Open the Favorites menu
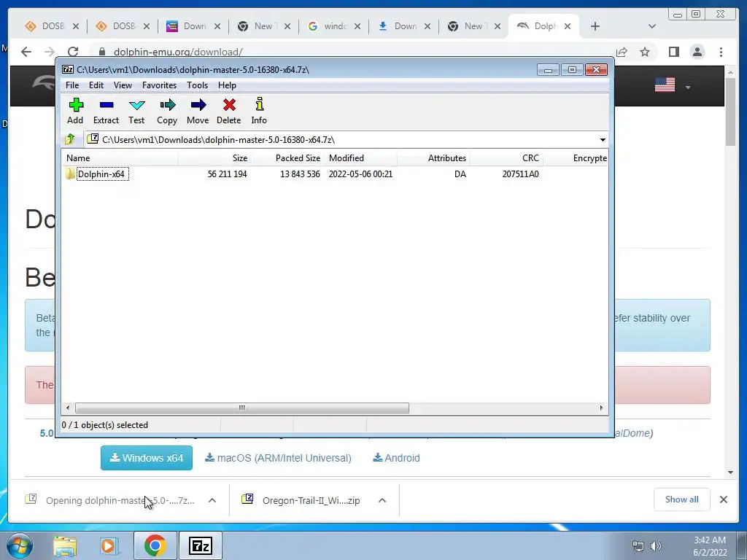This screenshot has height=560, width=747. pos(159,85)
